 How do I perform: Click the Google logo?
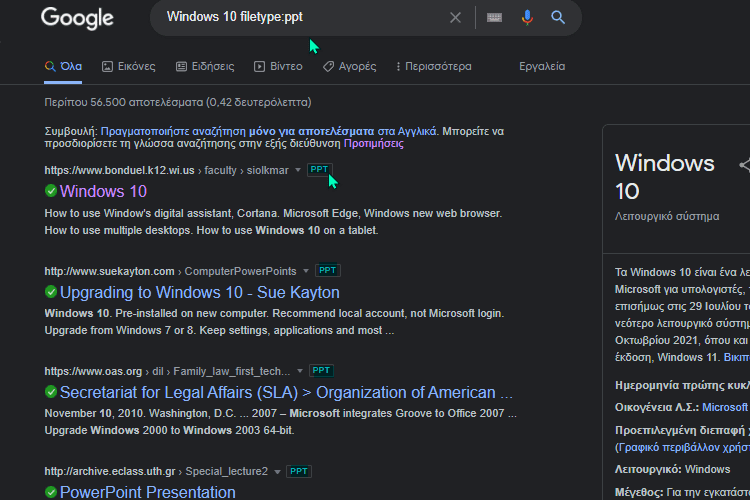pyautogui.click(x=77, y=18)
